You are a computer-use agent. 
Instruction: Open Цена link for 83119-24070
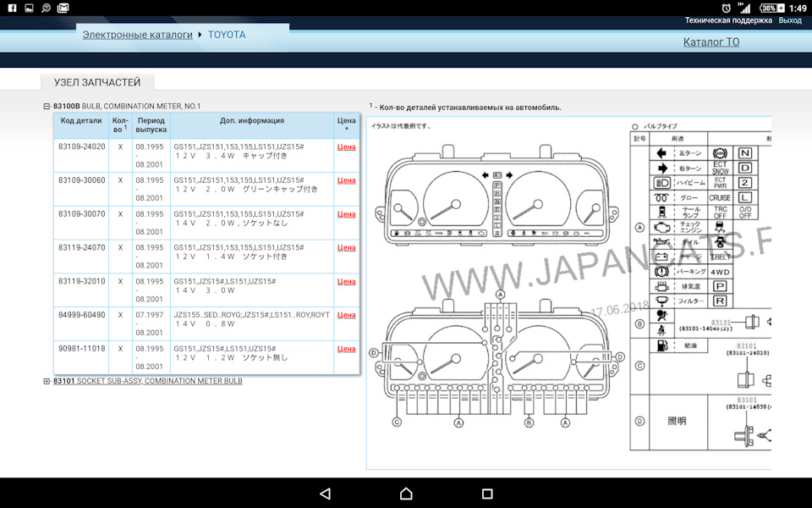tap(347, 248)
